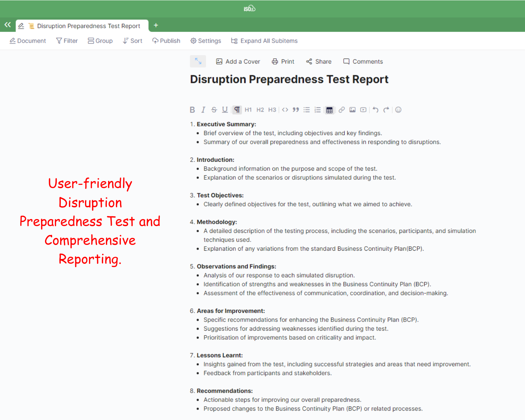525x420 pixels.
Task: Insert a video embed
Action: (363, 110)
